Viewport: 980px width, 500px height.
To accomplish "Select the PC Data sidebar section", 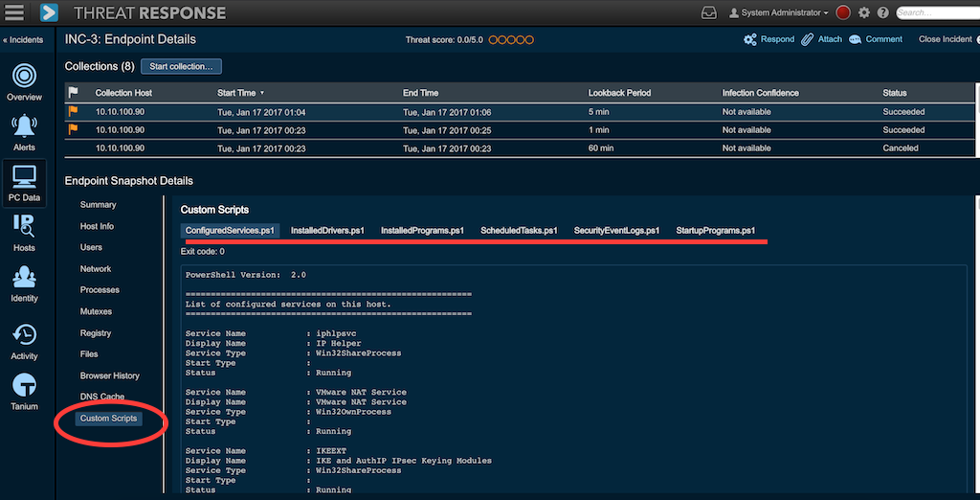I will [x=24, y=183].
